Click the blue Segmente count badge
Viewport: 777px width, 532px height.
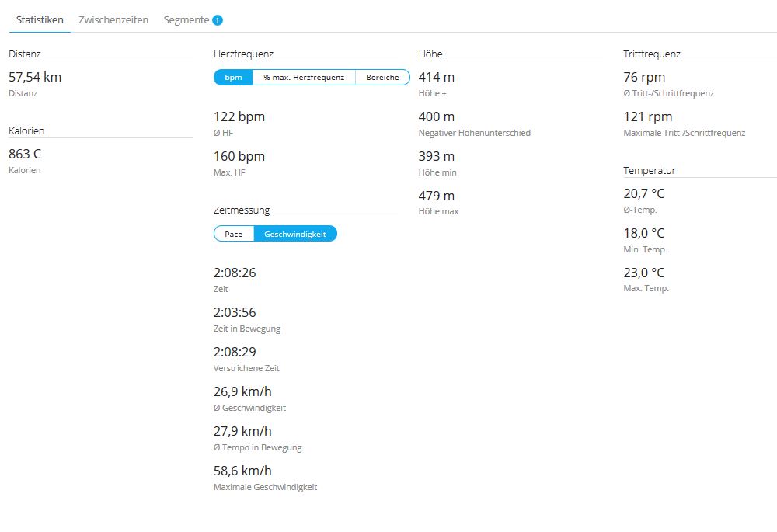point(218,20)
